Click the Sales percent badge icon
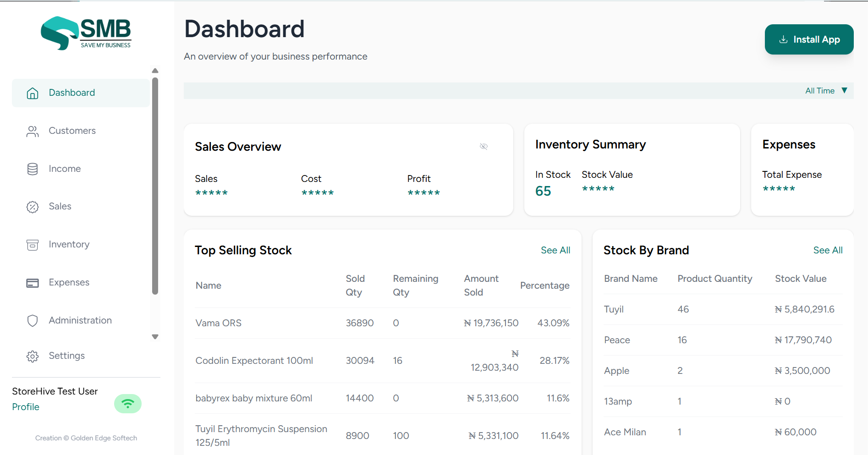The height and width of the screenshot is (455, 868). coord(33,207)
